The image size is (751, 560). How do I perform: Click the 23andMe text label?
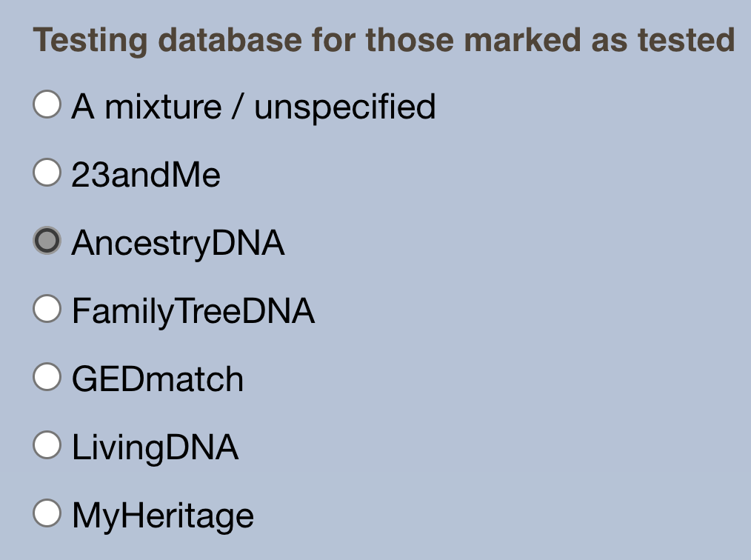click(145, 174)
